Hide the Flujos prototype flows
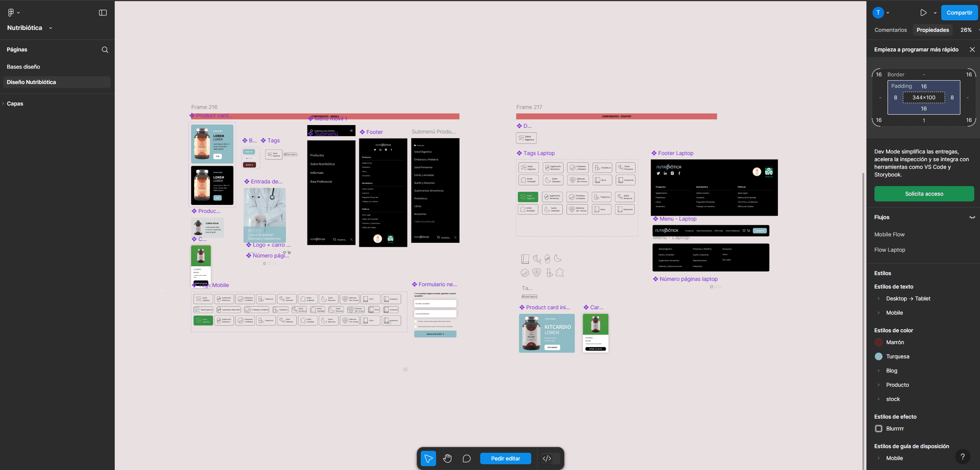The width and height of the screenshot is (980, 470). 972,218
